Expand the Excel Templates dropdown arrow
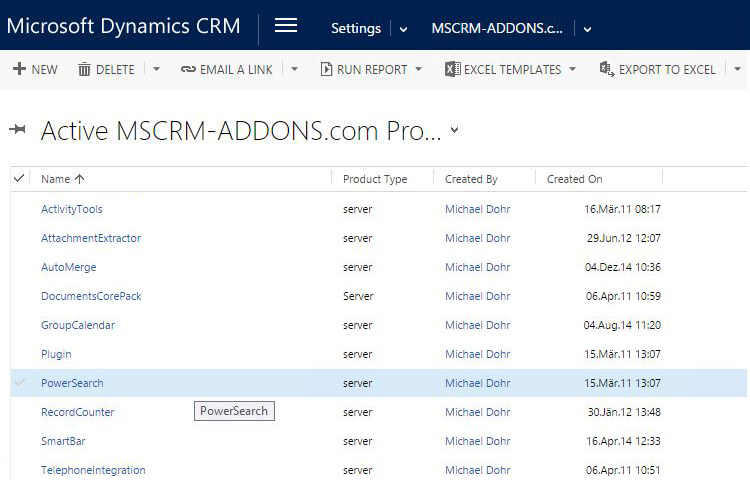 pyautogui.click(x=573, y=69)
